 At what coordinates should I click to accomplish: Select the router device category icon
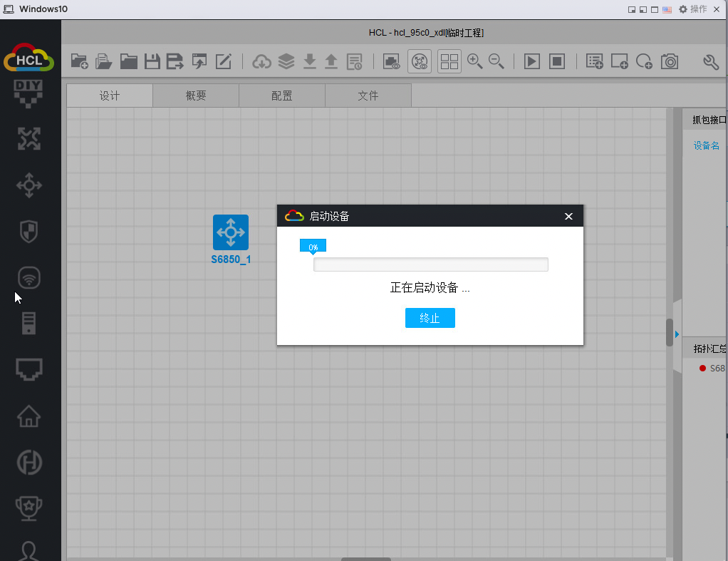coord(28,138)
